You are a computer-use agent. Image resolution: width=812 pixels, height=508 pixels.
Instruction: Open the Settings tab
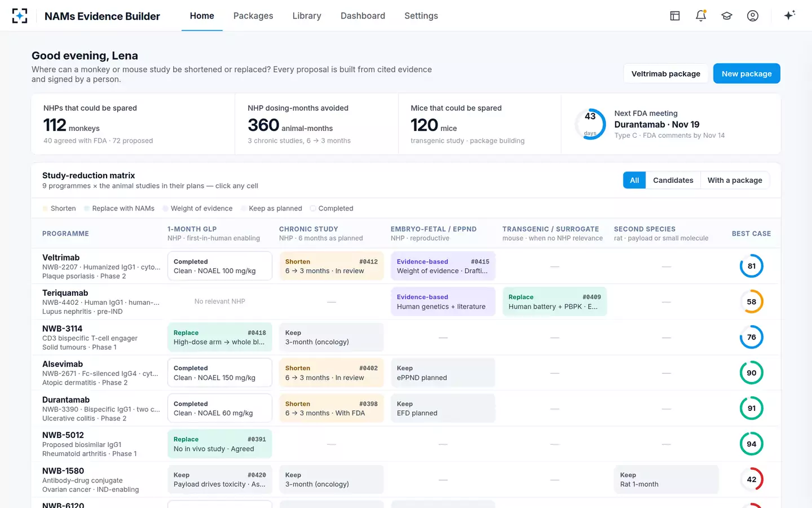point(421,16)
